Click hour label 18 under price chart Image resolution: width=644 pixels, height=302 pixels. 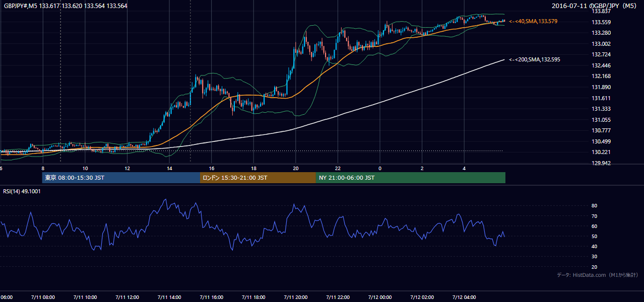tap(253, 168)
